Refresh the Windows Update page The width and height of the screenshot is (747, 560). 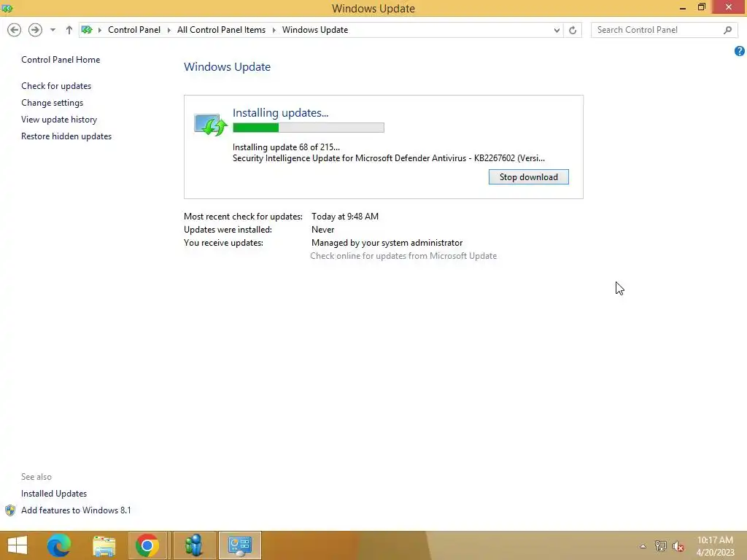pyautogui.click(x=573, y=30)
